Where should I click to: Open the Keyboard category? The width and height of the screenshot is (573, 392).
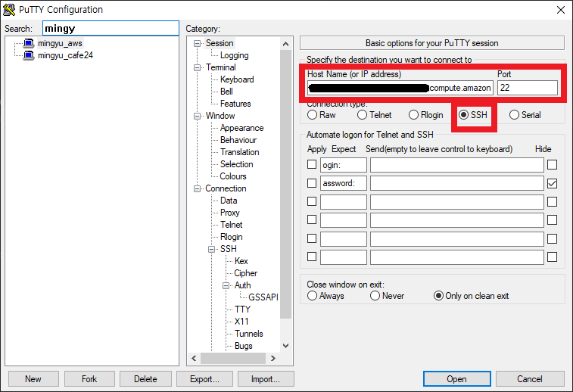(x=237, y=79)
